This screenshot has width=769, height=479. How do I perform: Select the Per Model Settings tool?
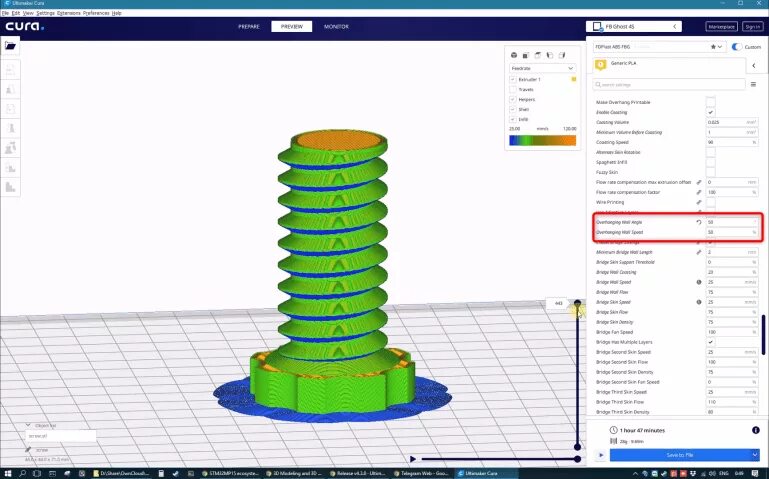pos(10,148)
